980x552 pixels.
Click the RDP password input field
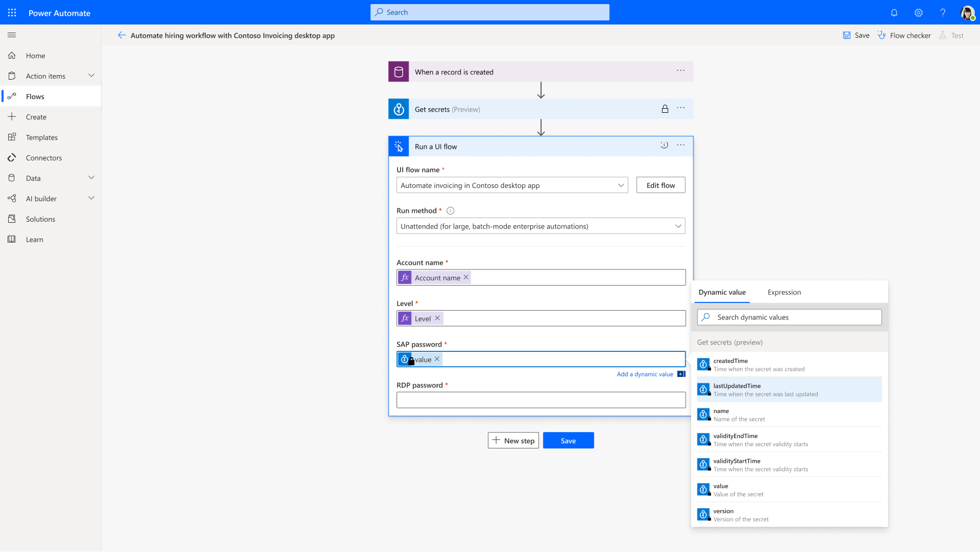541,400
